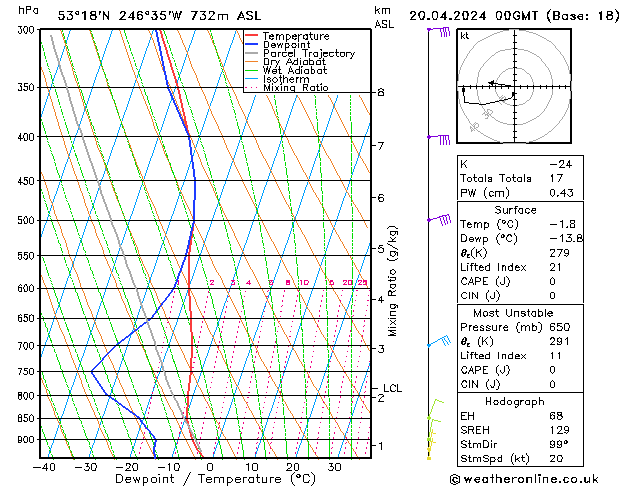The image size is (629, 486).
Task: Click the PW (cm) value 0.43
Action: click(561, 193)
